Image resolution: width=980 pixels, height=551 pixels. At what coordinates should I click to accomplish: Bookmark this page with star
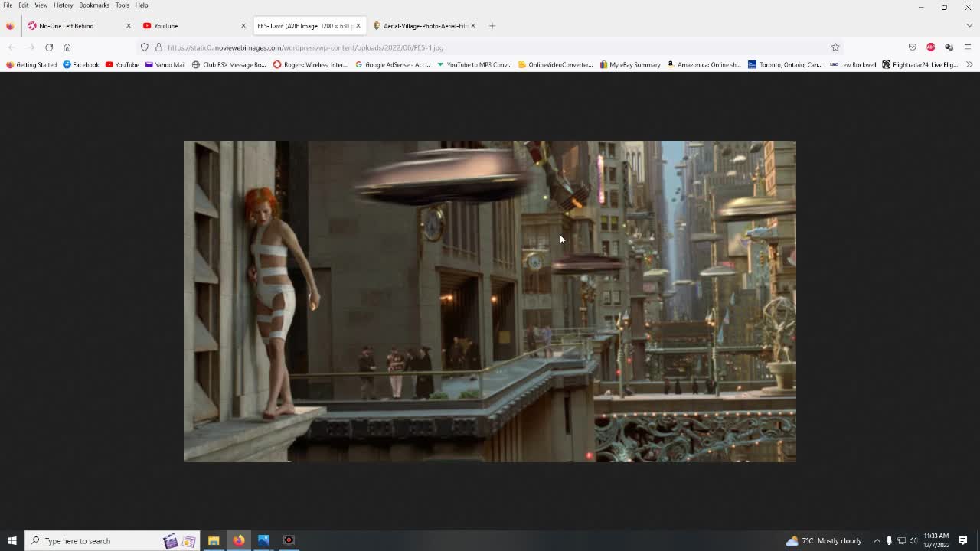point(835,47)
